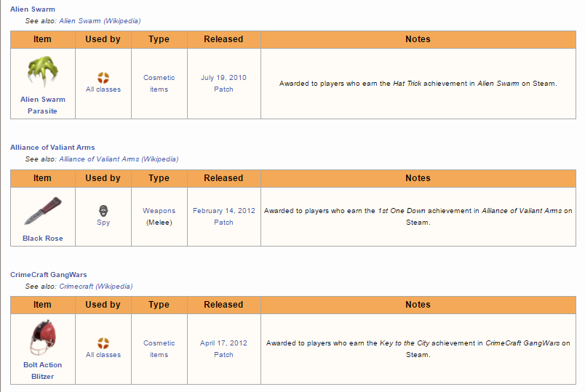Open the Alliance of Valiant Arms (Wikipedia) link
The image size is (585, 392).
pyautogui.click(x=119, y=159)
